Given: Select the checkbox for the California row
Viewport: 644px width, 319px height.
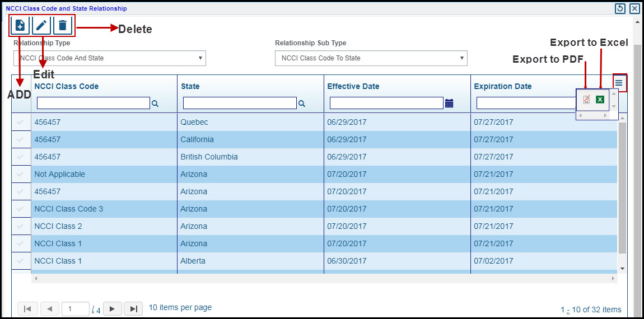Looking at the screenshot, I should coord(21,139).
